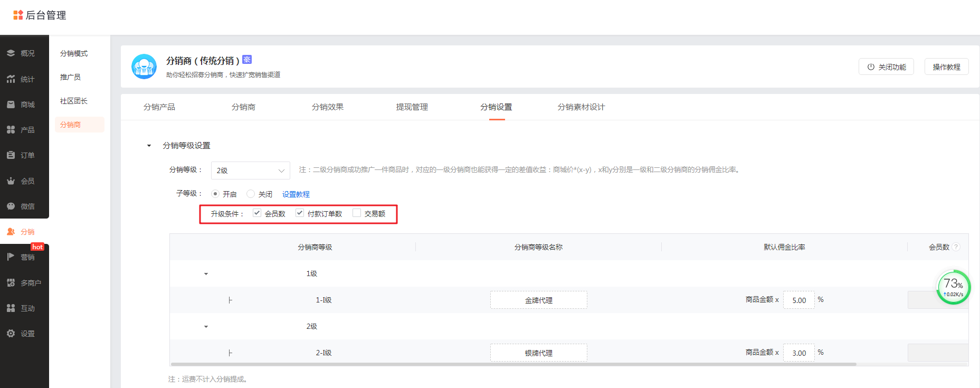Switch to the 提现管理 tab
This screenshot has height=388, width=980.
[x=412, y=107]
